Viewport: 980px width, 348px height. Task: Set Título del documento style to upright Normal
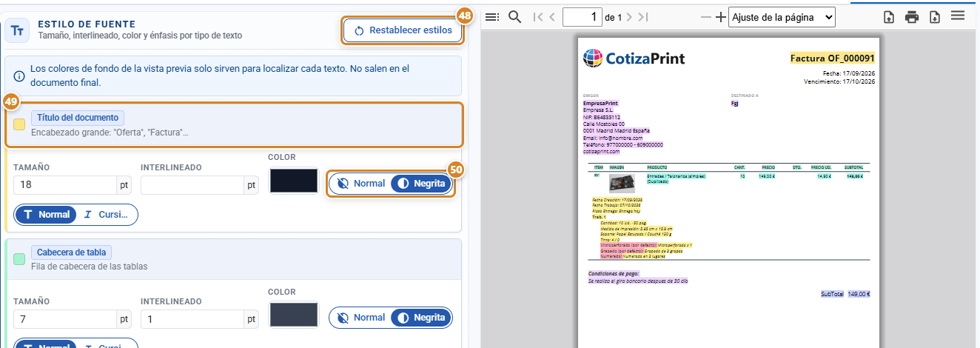pyautogui.click(x=46, y=215)
